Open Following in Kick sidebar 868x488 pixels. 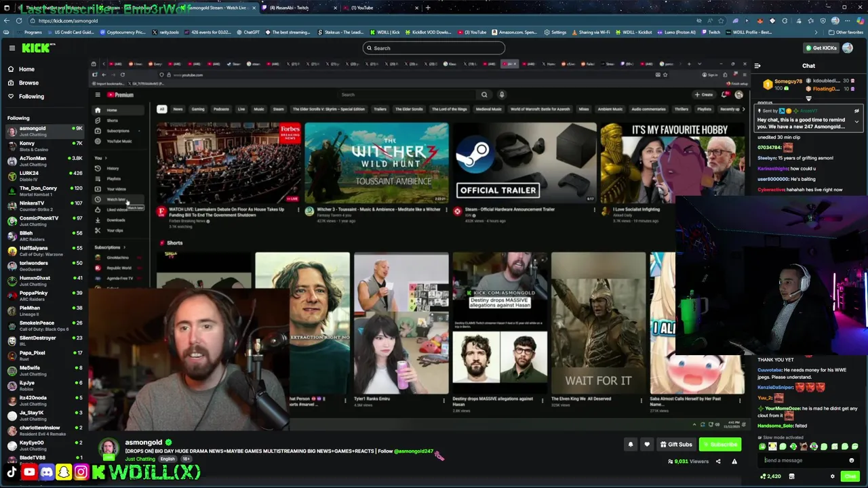[x=31, y=96]
